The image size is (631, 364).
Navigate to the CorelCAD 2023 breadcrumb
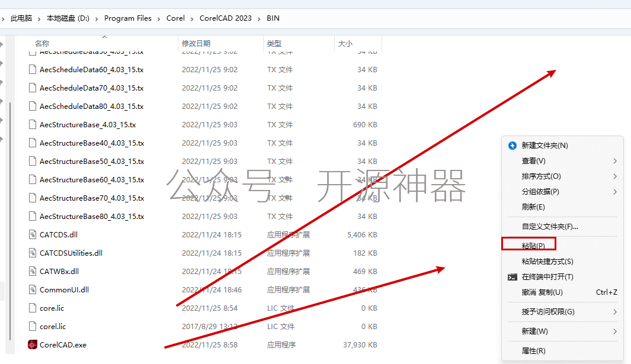point(225,18)
